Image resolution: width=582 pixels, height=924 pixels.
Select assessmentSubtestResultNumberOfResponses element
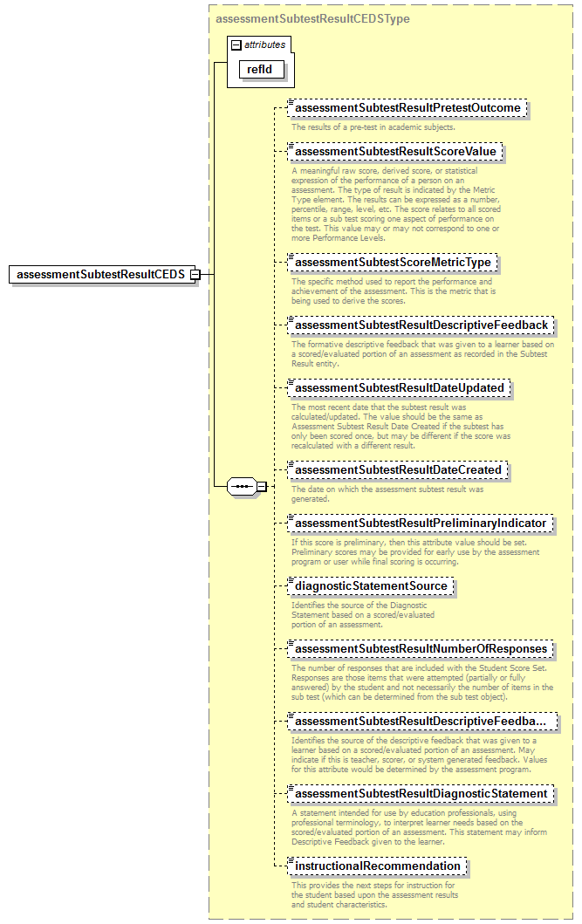pos(421,649)
